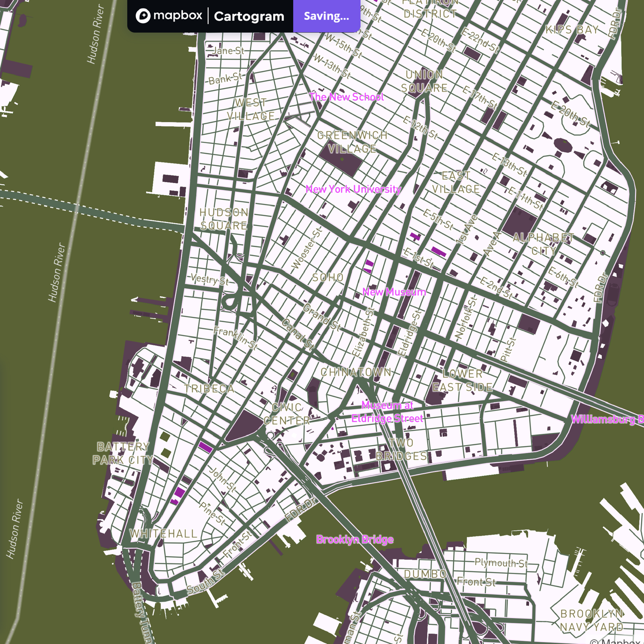Select the New York University label
Viewport: 644px width, 644px height.
pyautogui.click(x=353, y=189)
